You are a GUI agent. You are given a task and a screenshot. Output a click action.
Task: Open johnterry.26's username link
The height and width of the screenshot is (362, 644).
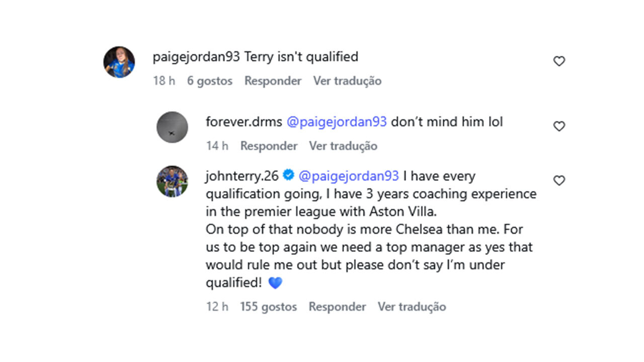click(x=242, y=176)
